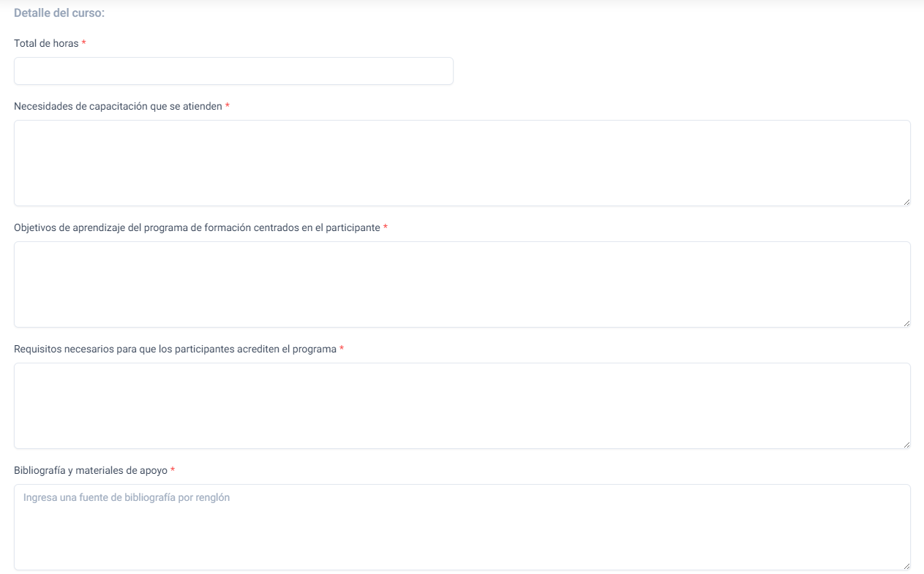Click resize handle of Necesidades de capacitación box

tap(906, 202)
